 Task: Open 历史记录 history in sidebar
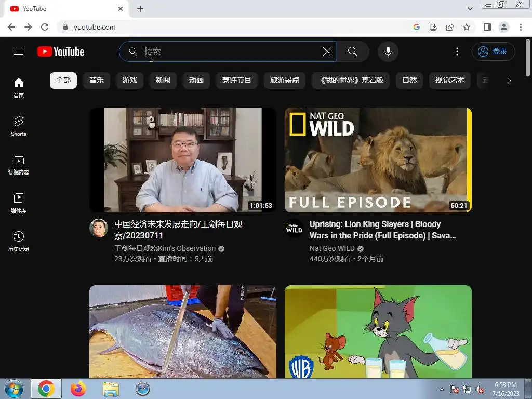pos(19,241)
